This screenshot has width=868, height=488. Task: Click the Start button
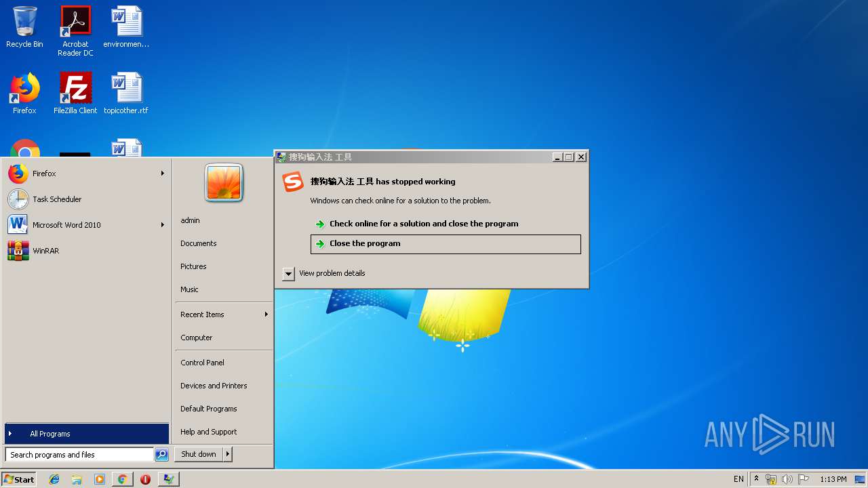click(x=19, y=479)
